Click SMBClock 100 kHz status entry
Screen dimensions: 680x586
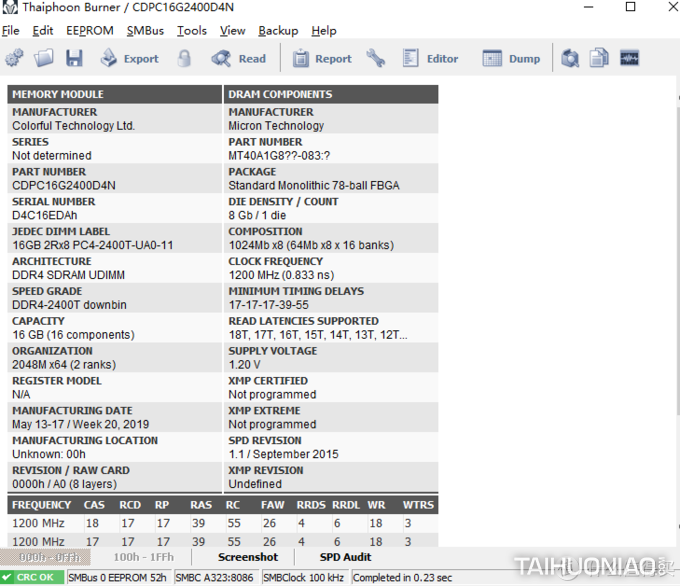click(304, 577)
